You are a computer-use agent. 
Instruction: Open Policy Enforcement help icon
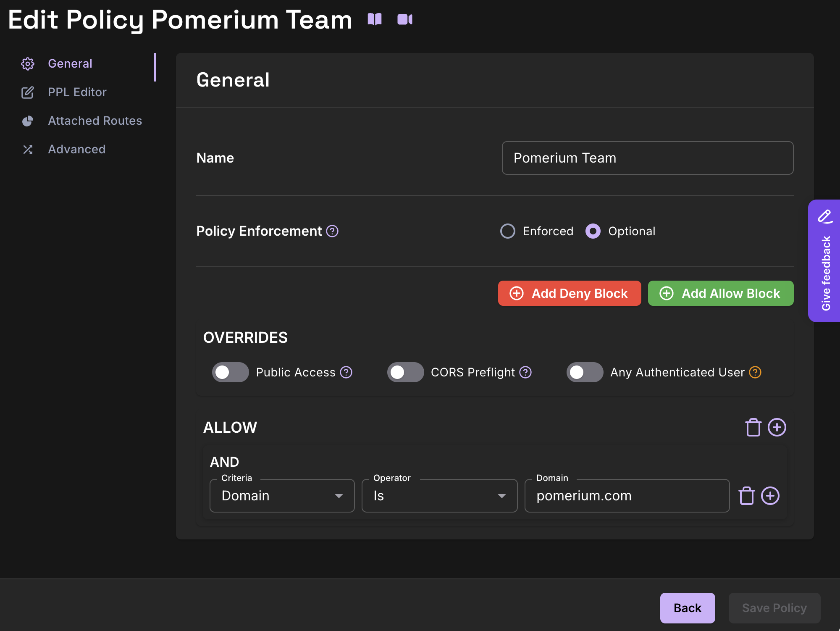pyautogui.click(x=332, y=231)
